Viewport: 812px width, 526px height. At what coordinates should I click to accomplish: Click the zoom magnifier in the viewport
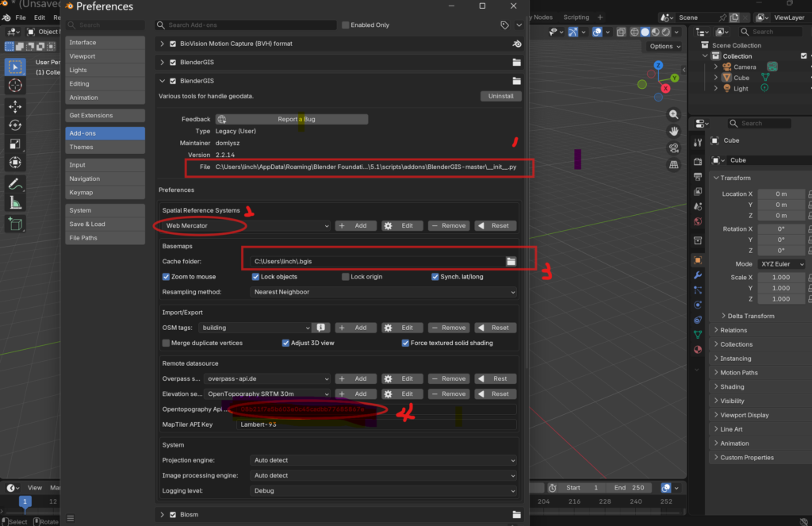coord(674,114)
